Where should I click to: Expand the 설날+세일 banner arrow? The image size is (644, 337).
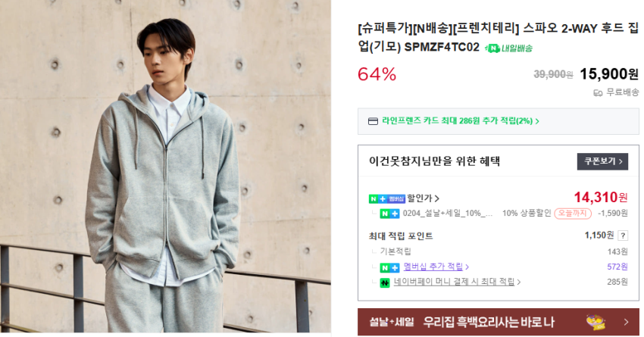pos(626,322)
